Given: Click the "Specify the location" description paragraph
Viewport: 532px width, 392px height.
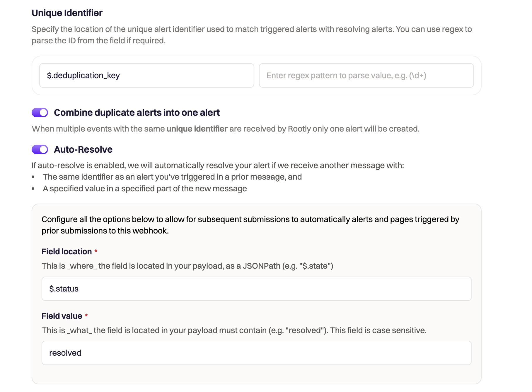Looking at the screenshot, I should (x=252, y=35).
